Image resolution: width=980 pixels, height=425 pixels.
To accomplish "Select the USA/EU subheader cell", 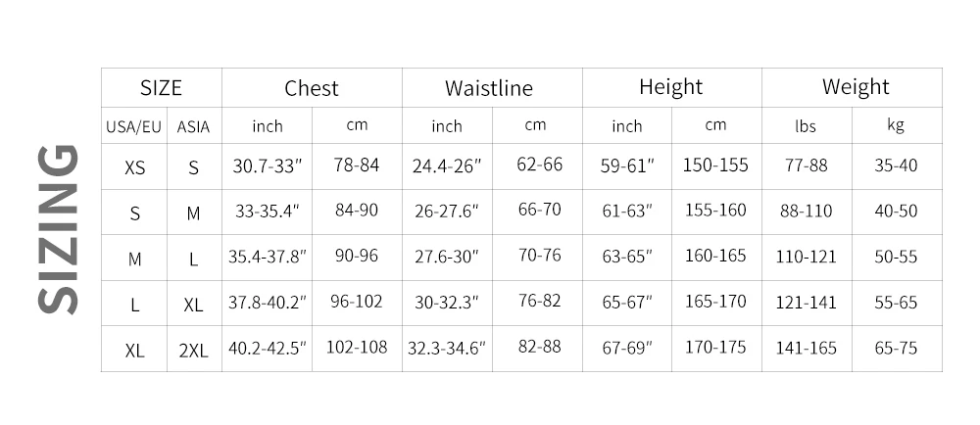I will coord(134,126).
